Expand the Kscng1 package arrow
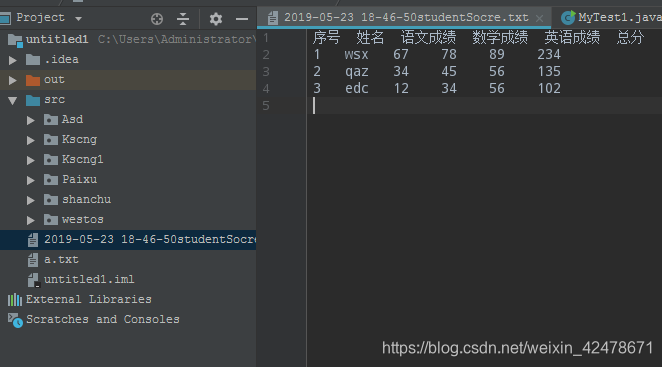662x367 pixels. [30, 160]
